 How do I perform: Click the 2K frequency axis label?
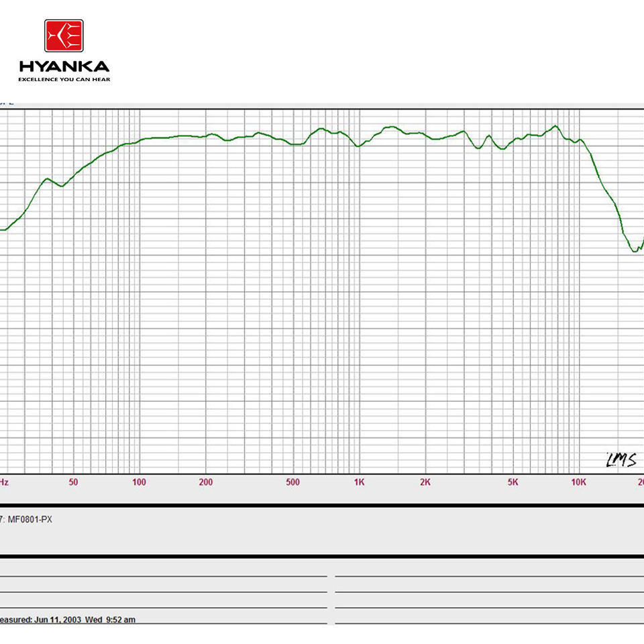tap(425, 482)
